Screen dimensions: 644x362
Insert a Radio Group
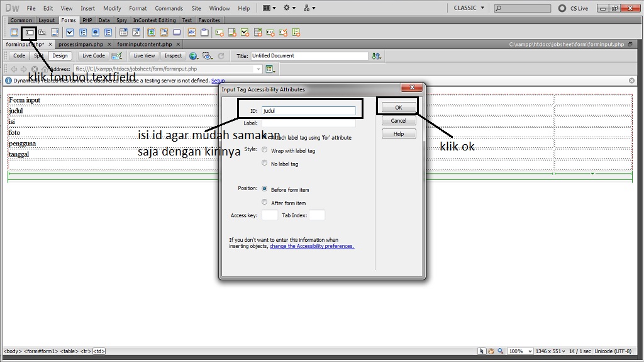[x=108, y=33]
